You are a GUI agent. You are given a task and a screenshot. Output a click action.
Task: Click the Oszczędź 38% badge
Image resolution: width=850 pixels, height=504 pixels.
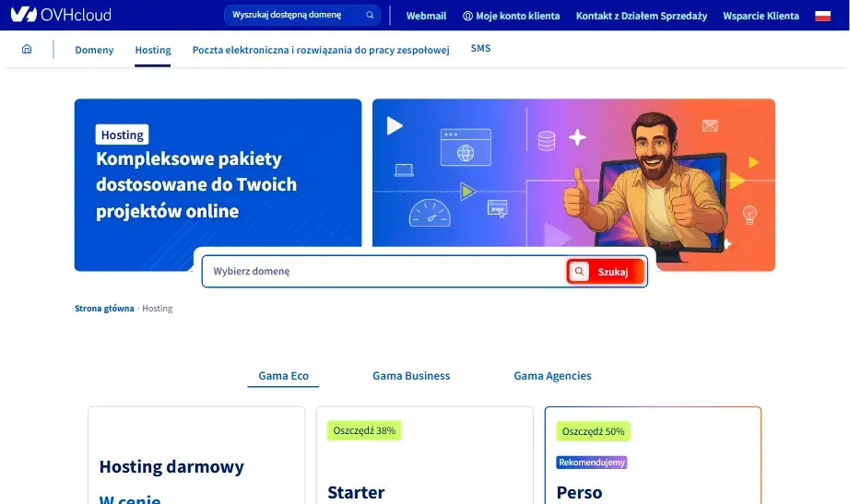(364, 430)
